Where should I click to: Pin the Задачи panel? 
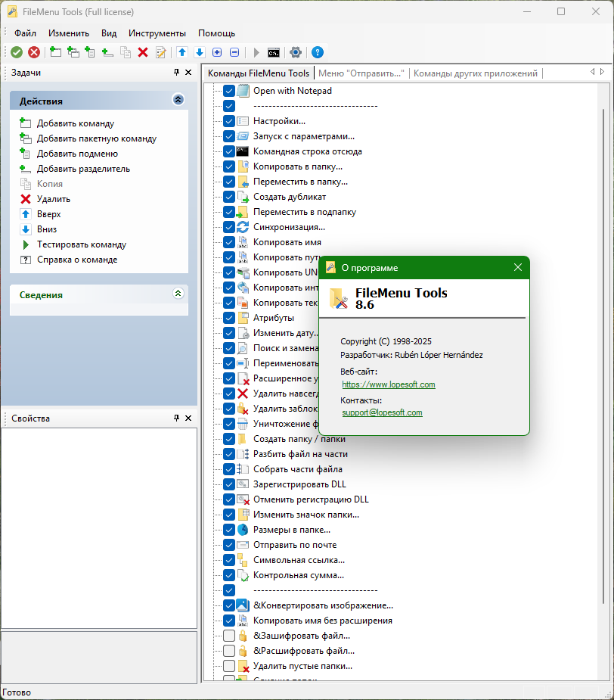pos(177,72)
